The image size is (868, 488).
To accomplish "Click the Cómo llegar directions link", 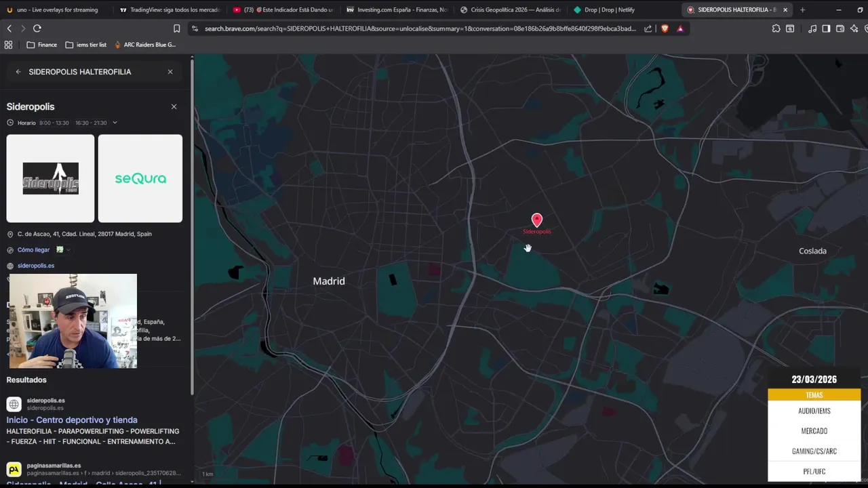I will pos(33,250).
